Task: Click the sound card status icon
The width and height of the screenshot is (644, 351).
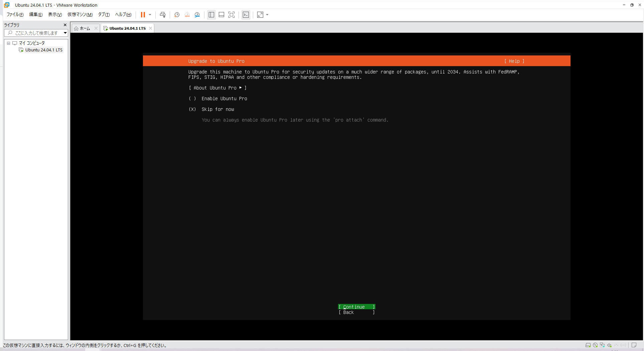Action: coord(609,345)
